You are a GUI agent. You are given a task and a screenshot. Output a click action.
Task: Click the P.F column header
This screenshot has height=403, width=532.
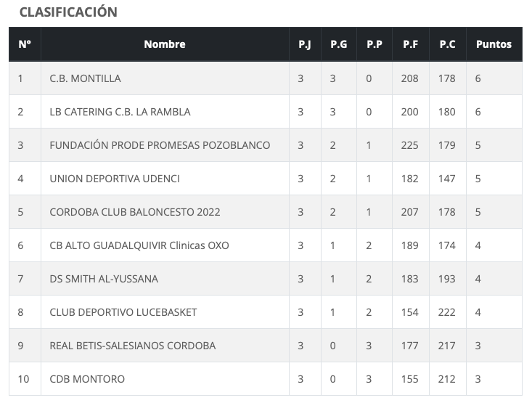pyautogui.click(x=410, y=44)
